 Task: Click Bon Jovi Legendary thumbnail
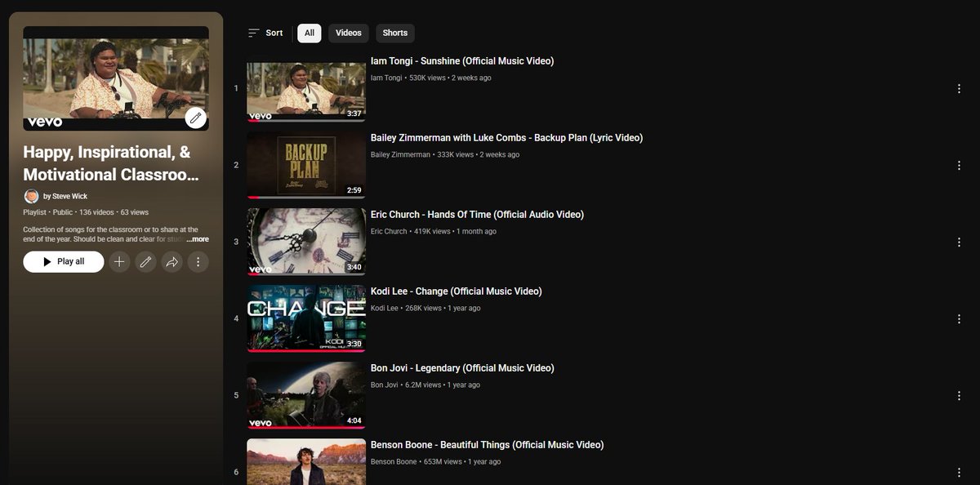click(306, 395)
